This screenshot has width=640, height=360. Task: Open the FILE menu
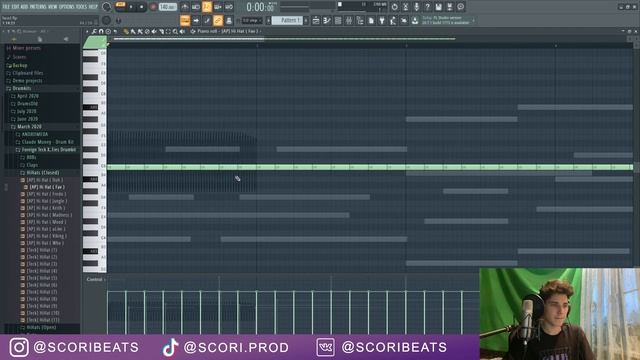point(6,7)
